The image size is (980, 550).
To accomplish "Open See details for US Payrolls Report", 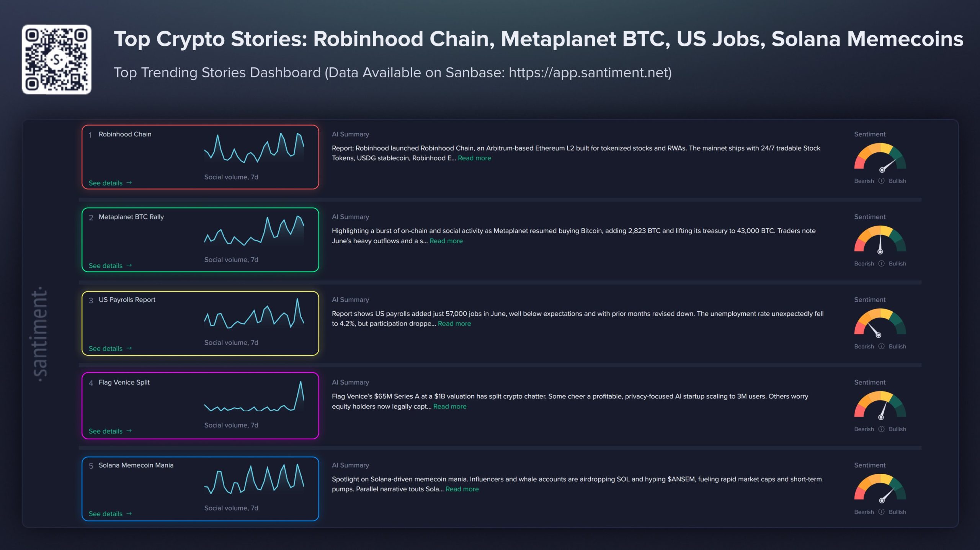I will click(110, 349).
